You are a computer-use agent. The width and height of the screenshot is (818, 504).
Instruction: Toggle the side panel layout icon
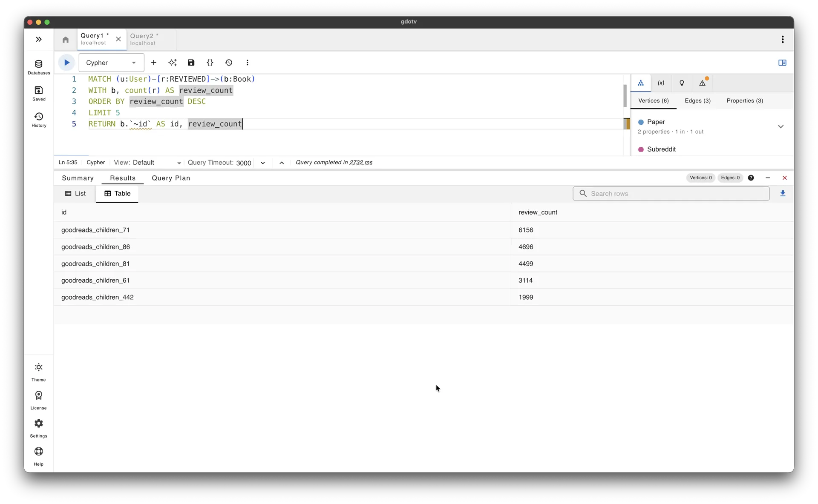[782, 63]
